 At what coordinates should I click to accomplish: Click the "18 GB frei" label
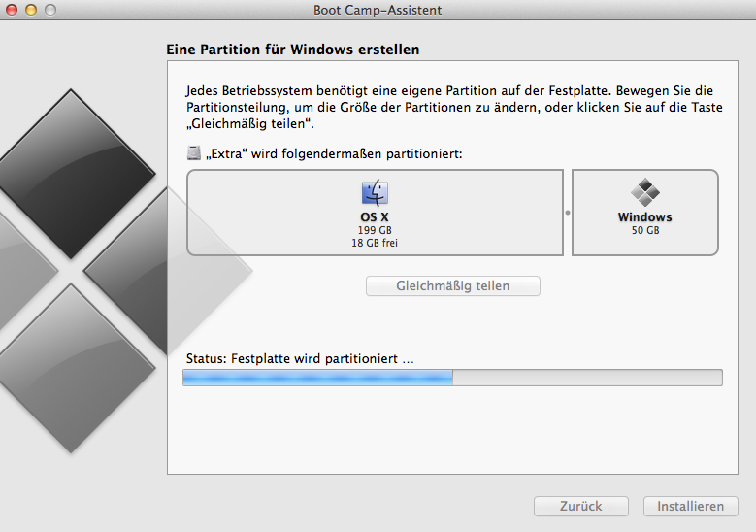[x=375, y=243]
